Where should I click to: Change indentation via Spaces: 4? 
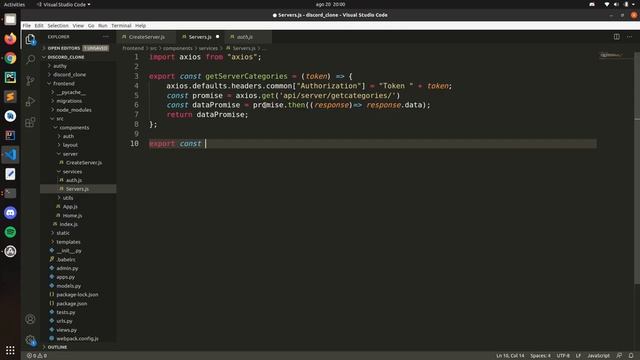click(540, 356)
